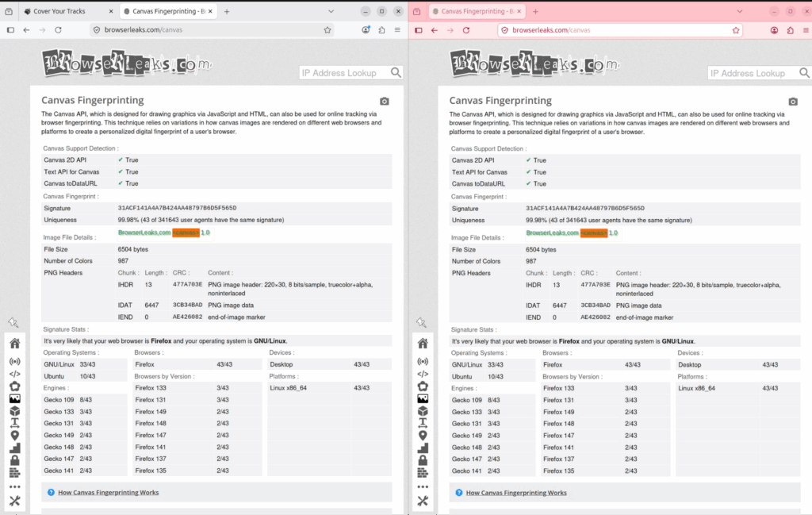Focus the right window's address bar
Screen dimensions: 812x515
coord(620,30)
